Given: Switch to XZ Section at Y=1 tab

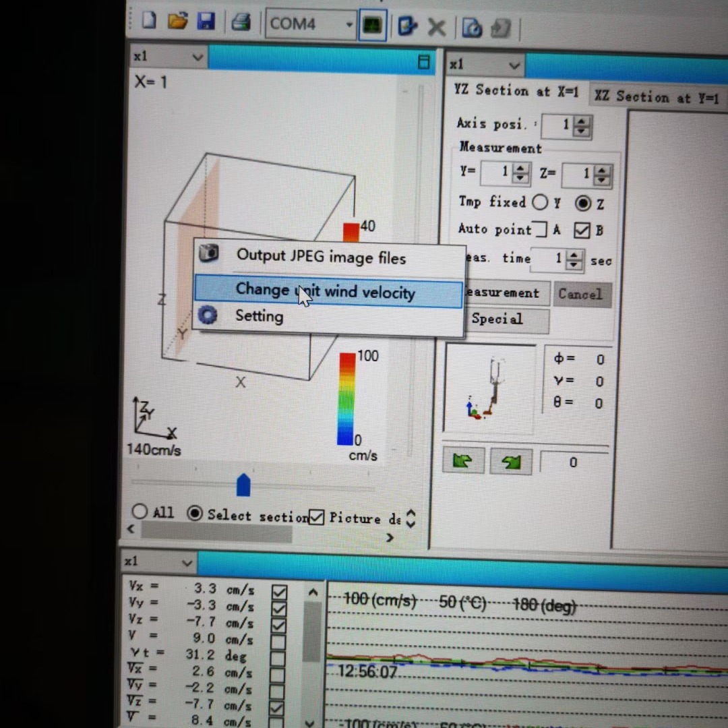Looking at the screenshot, I should [x=656, y=96].
